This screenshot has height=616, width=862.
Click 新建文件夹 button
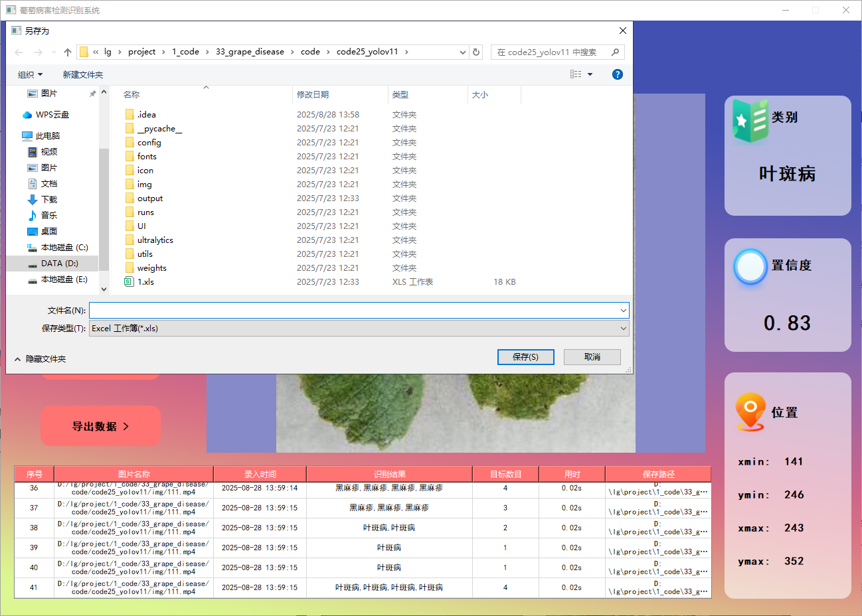click(x=83, y=74)
